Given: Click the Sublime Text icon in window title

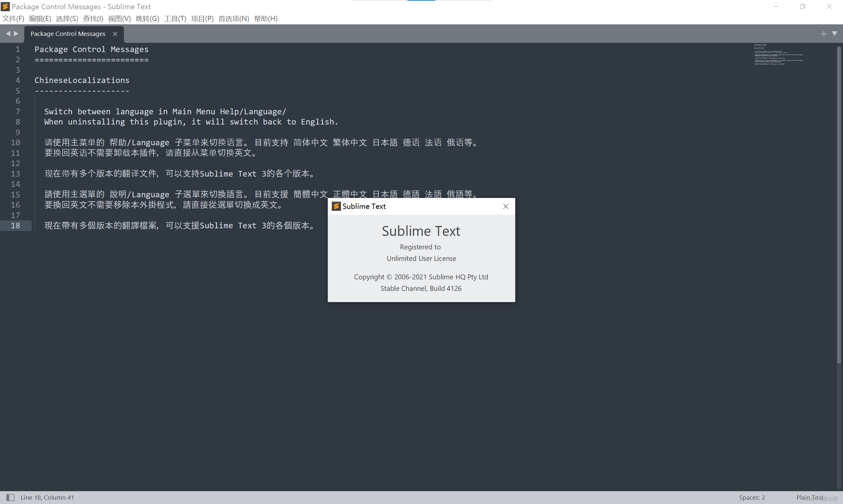Looking at the screenshot, I should pyautogui.click(x=5, y=7).
